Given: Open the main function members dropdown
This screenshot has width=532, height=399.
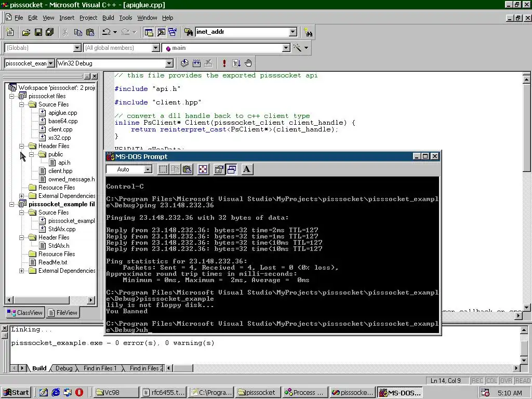Looking at the screenshot, I should 286,48.
